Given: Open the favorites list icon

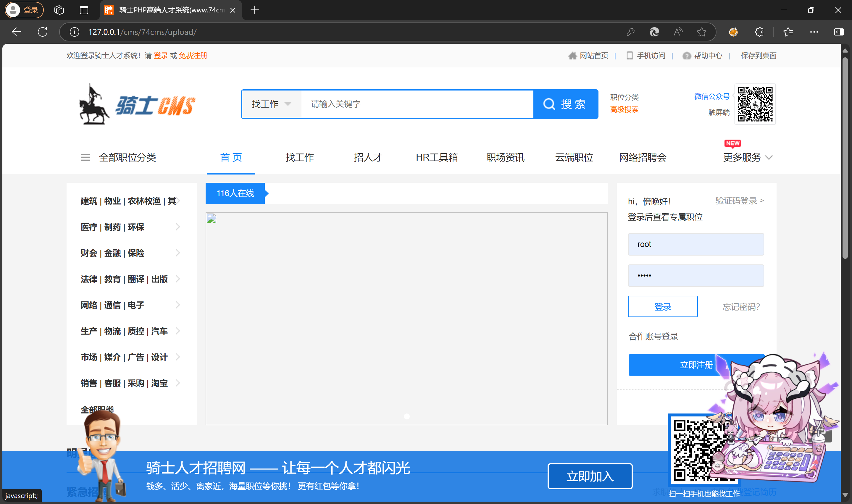Looking at the screenshot, I should click(788, 32).
